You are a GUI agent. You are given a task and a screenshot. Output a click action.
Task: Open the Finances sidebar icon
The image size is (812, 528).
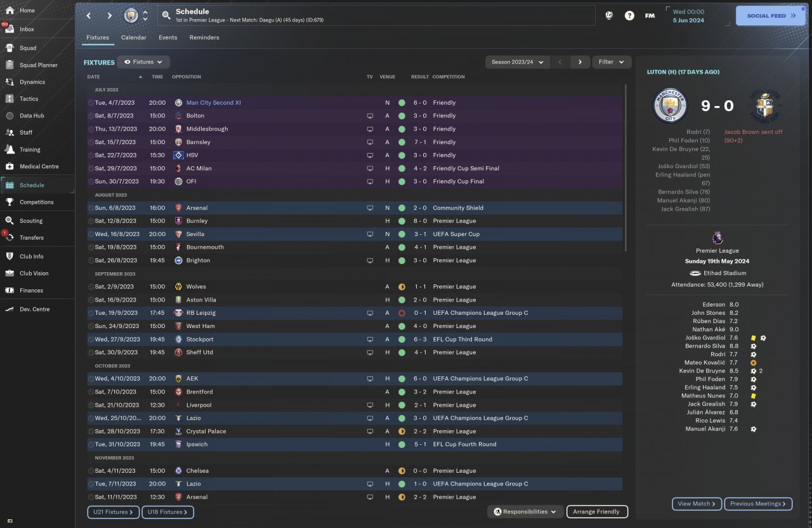(10, 290)
